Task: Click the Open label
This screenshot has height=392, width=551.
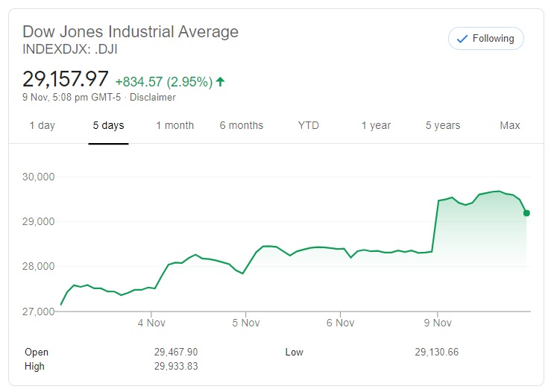Action: (x=37, y=353)
